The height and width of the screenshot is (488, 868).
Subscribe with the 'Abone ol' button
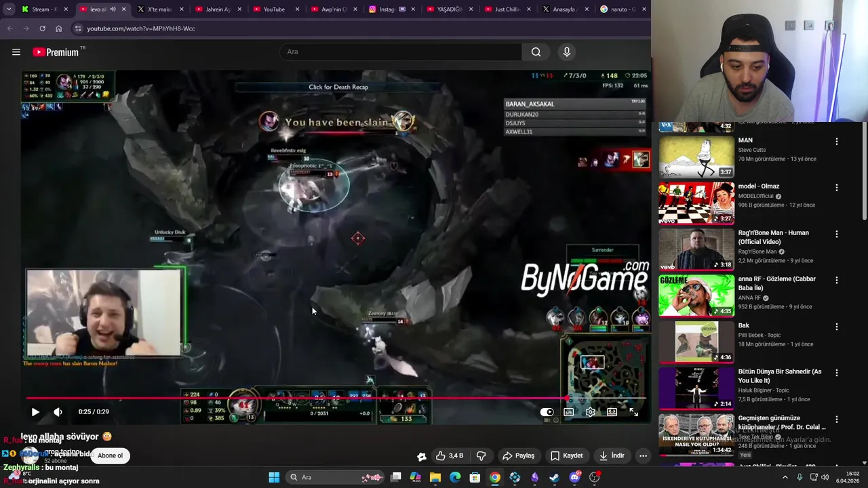111,455
